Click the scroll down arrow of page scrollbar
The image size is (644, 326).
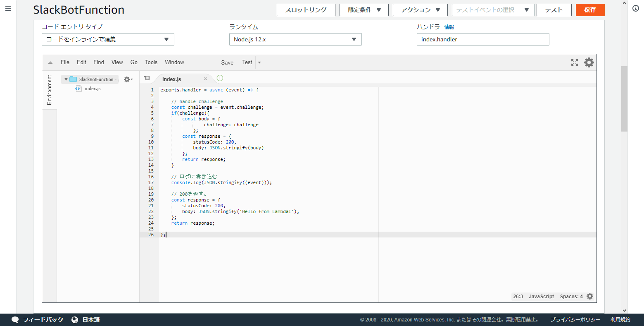pyautogui.click(x=624, y=310)
